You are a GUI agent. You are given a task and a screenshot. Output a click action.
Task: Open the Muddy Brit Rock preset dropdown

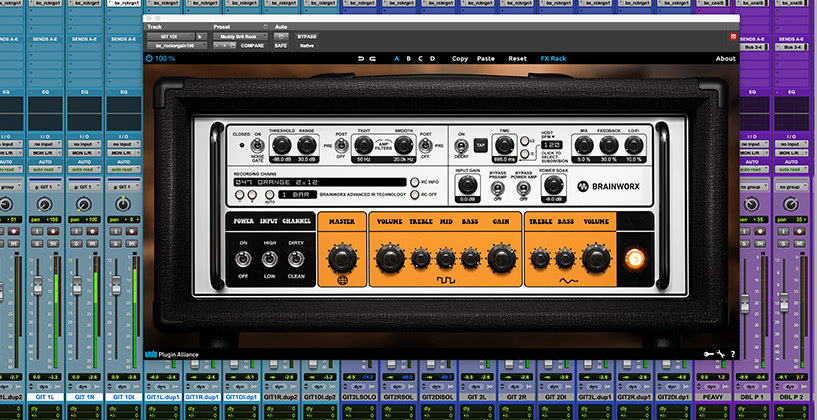point(240,36)
